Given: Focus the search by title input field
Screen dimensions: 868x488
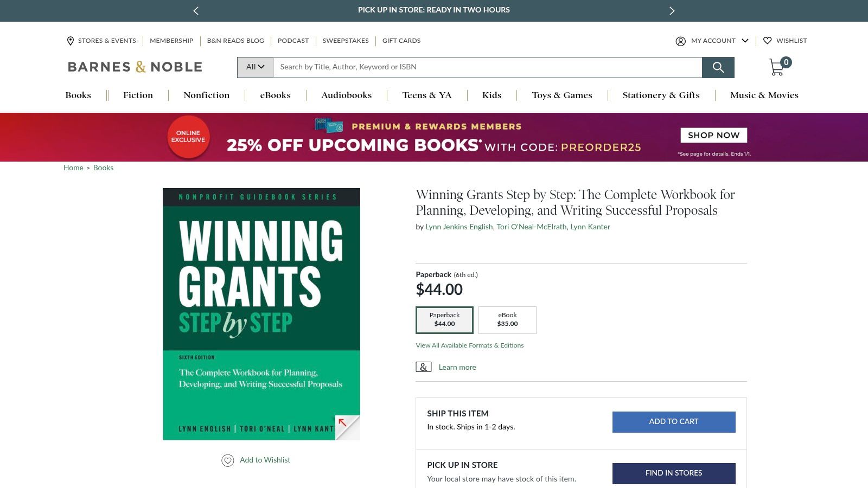Looking at the screenshot, I should [488, 67].
